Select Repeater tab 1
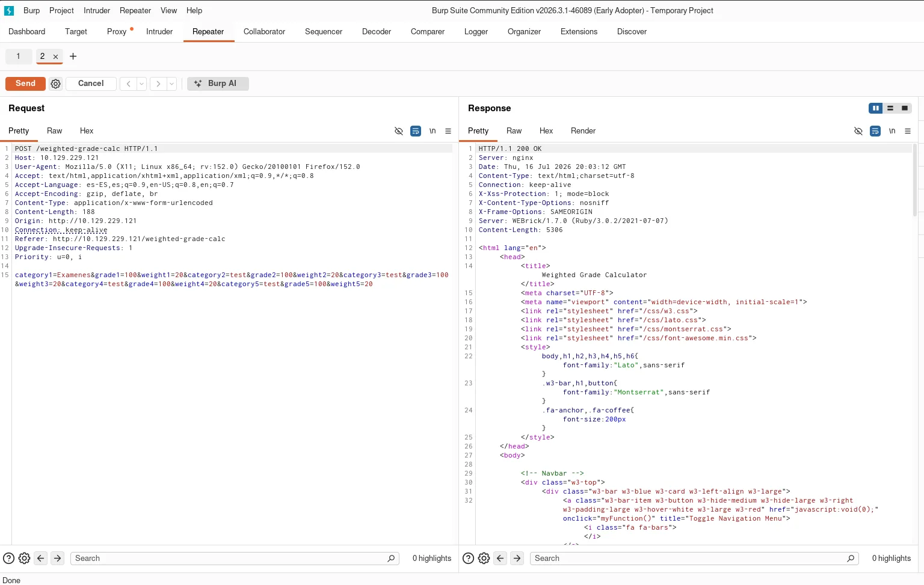This screenshot has width=924, height=585. pos(19,57)
